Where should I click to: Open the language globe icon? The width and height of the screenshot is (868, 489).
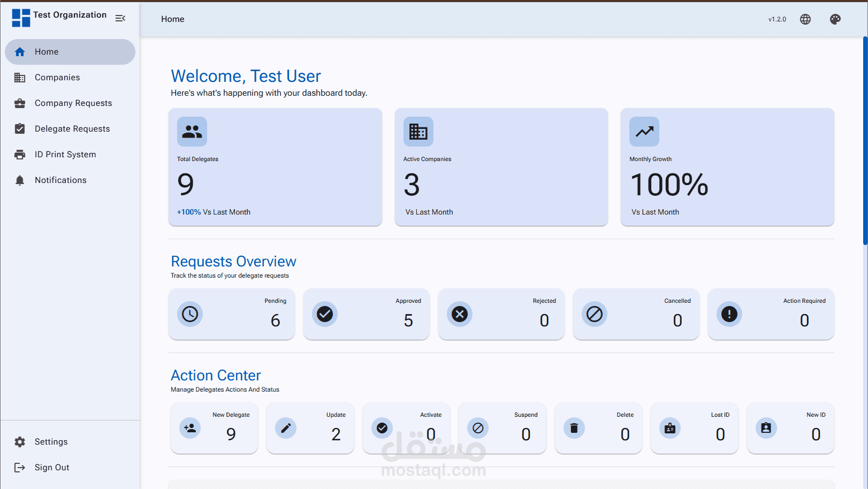(x=805, y=19)
